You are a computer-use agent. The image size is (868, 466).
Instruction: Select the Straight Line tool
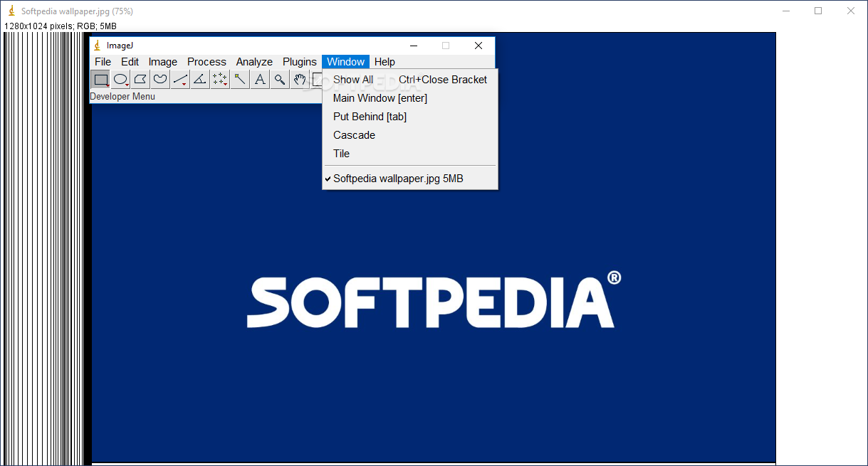point(181,80)
